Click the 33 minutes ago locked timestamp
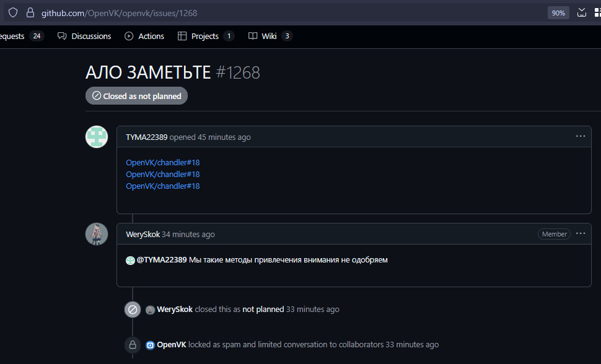The height and width of the screenshot is (364, 601). pyautogui.click(x=412, y=344)
